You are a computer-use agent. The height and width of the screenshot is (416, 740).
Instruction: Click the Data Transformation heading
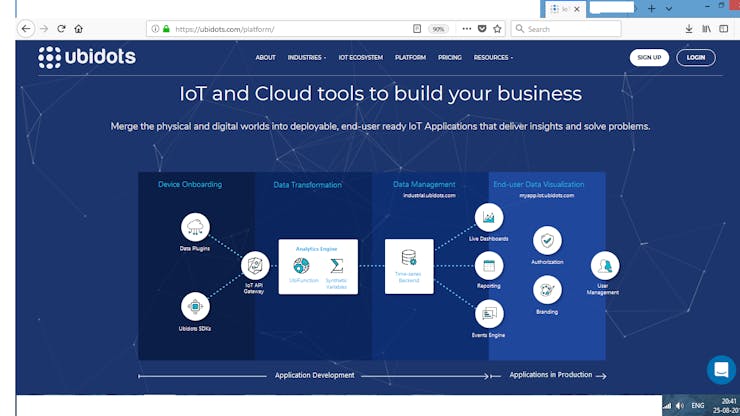point(307,185)
